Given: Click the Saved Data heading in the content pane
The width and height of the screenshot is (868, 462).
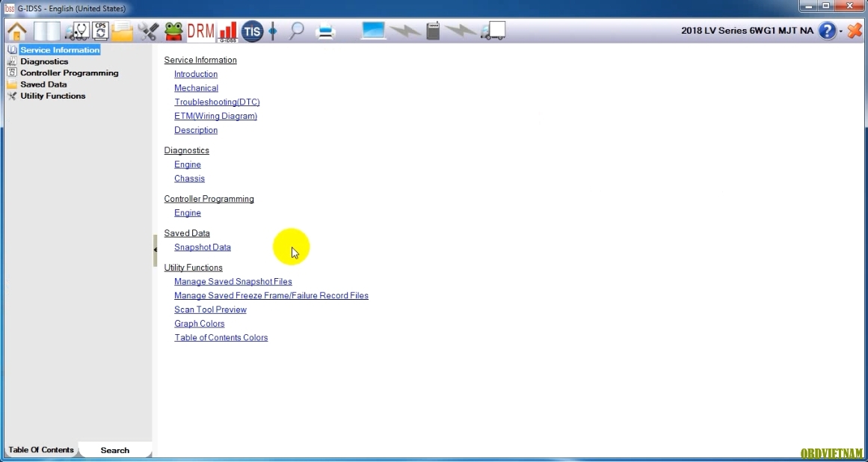Looking at the screenshot, I should [x=187, y=233].
